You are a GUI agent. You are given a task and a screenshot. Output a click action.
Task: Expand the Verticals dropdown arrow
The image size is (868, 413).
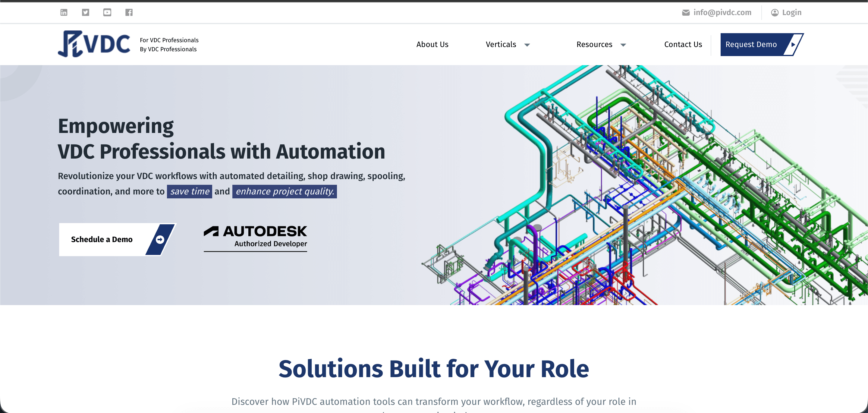(527, 45)
